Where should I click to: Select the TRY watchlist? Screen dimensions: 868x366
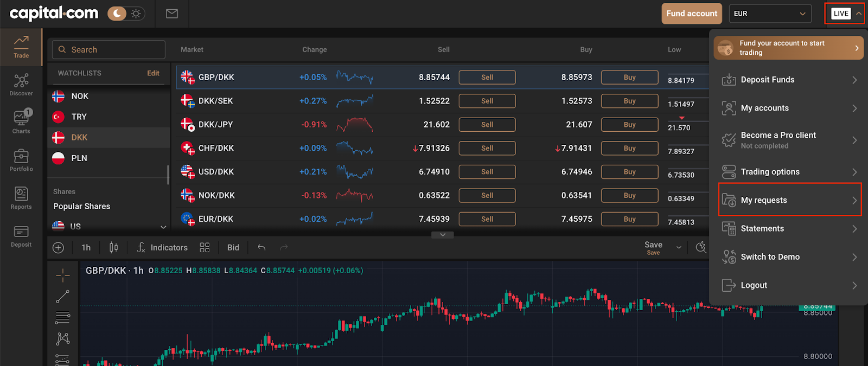click(108, 117)
